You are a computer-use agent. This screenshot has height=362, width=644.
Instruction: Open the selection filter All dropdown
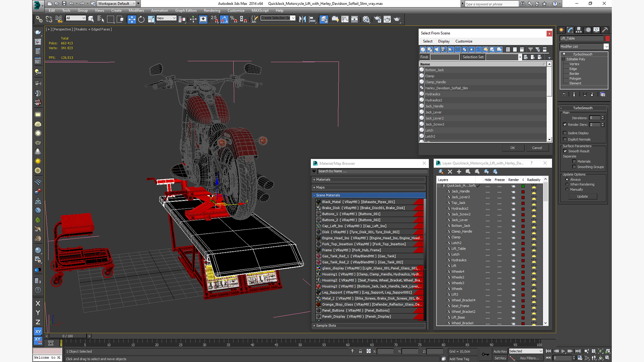(x=76, y=18)
